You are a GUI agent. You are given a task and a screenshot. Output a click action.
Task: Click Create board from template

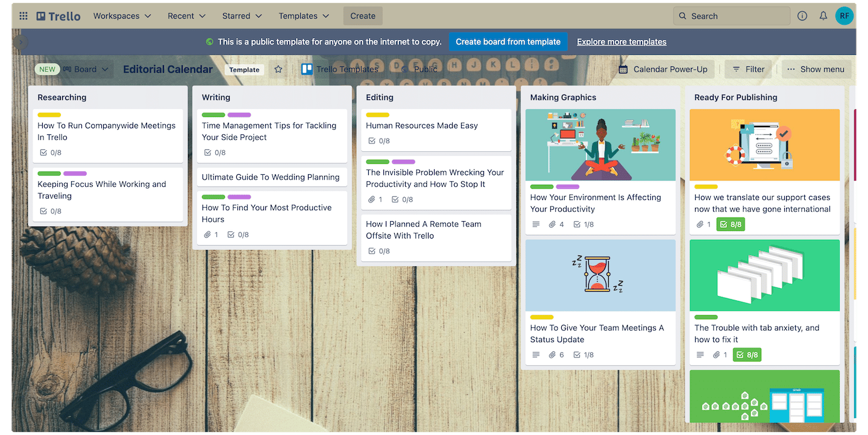(x=508, y=42)
